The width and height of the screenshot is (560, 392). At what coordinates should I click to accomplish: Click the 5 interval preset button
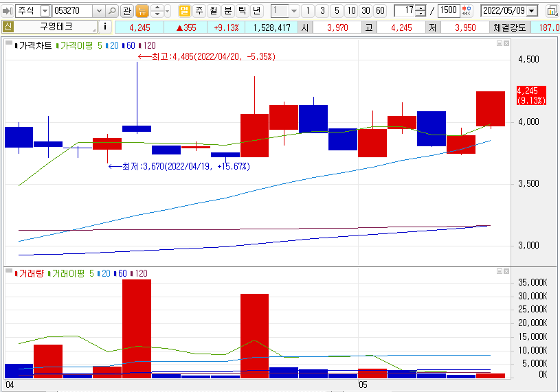(337, 11)
